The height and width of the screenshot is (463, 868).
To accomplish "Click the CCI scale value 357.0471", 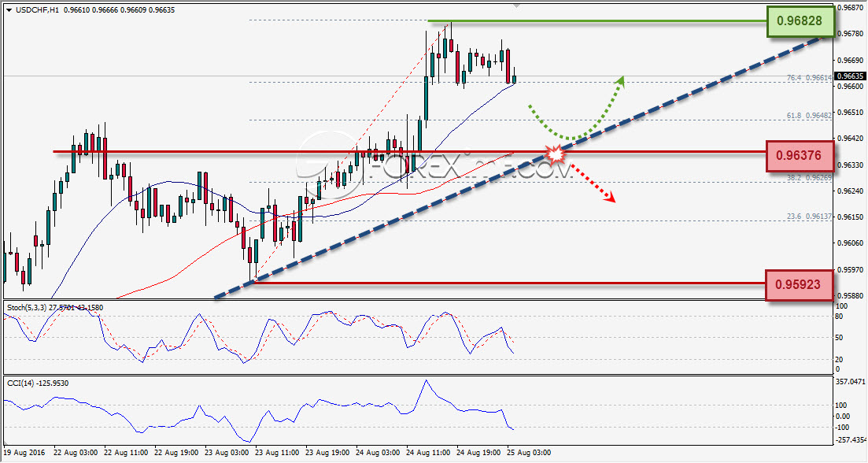I will pyautogui.click(x=850, y=382).
